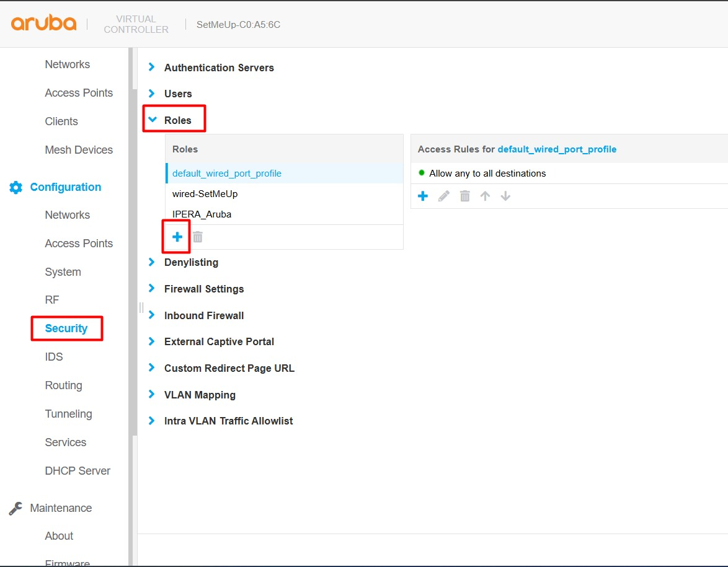Add a new role with plus icon
728x567 pixels.
pos(177,237)
